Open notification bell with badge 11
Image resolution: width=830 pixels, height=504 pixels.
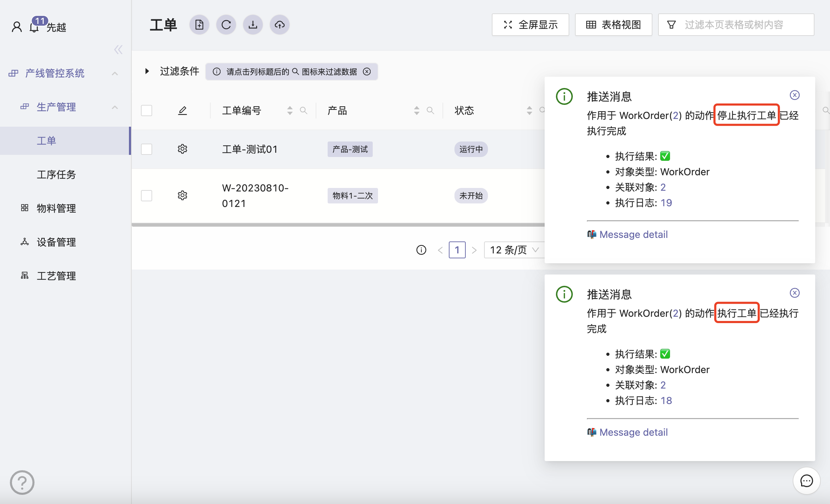point(35,27)
